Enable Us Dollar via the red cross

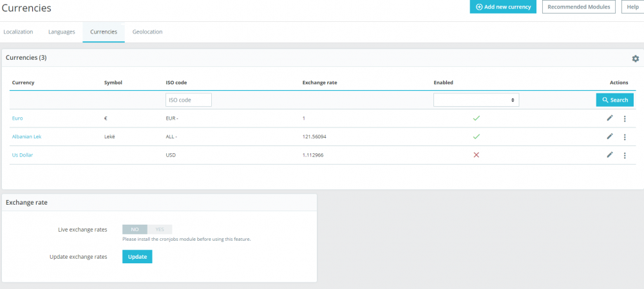pyautogui.click(x=477, y=154)
